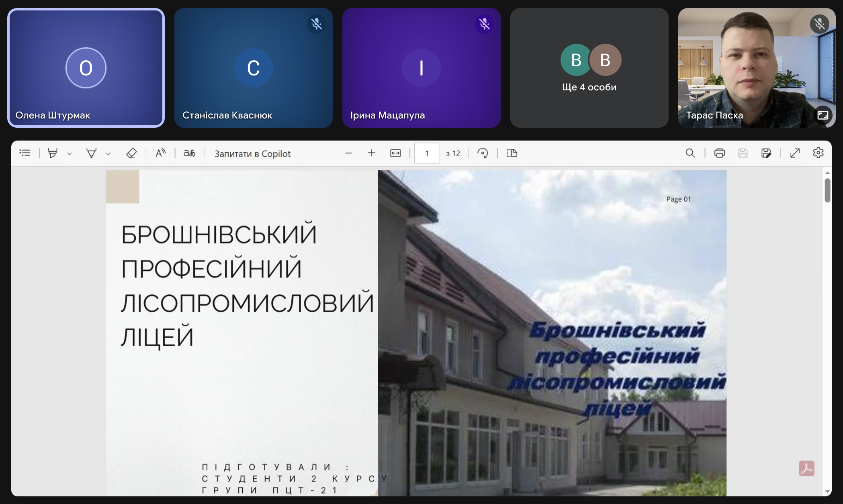Viewport: 843px width, 504px height.
Task: Open the table of contents panel
Action: pyautogui.click(x=25, y=153)
